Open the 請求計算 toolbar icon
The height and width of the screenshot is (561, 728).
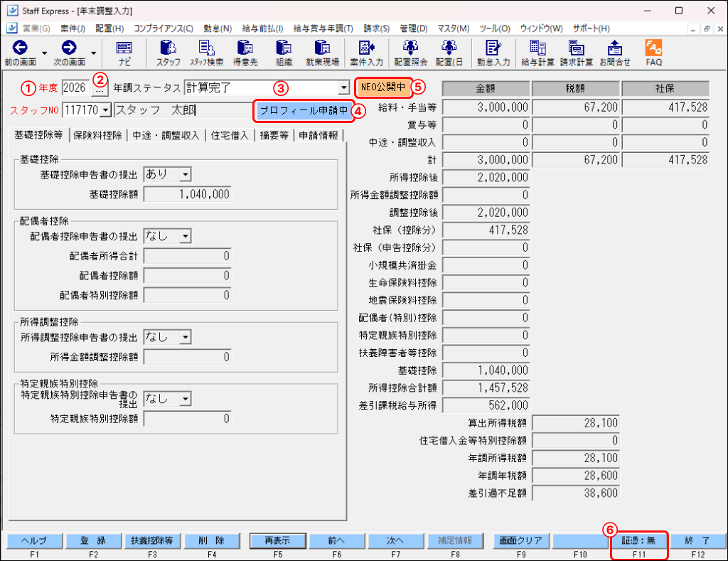point(576,48)
